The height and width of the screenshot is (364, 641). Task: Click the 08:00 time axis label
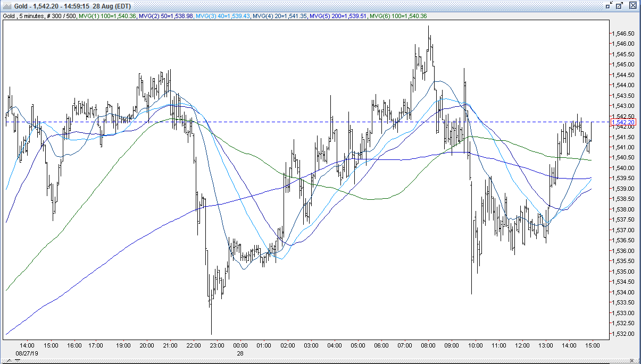(428, 346)
